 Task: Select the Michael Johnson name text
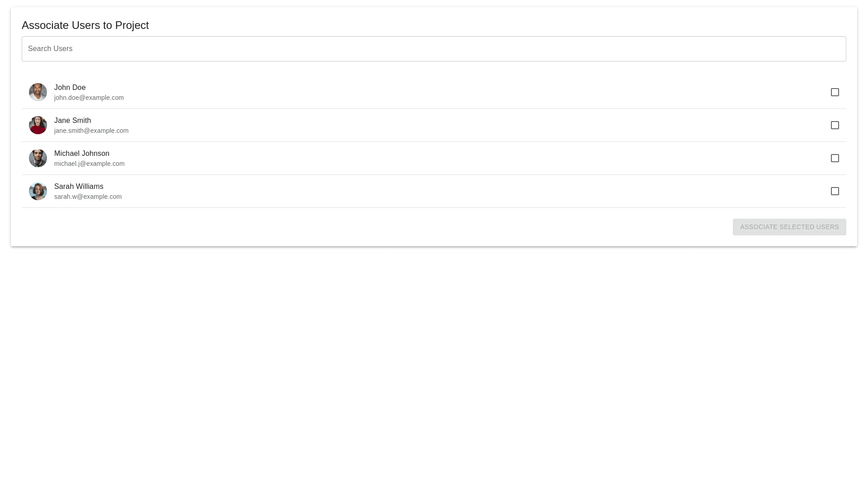pos(82,154)
